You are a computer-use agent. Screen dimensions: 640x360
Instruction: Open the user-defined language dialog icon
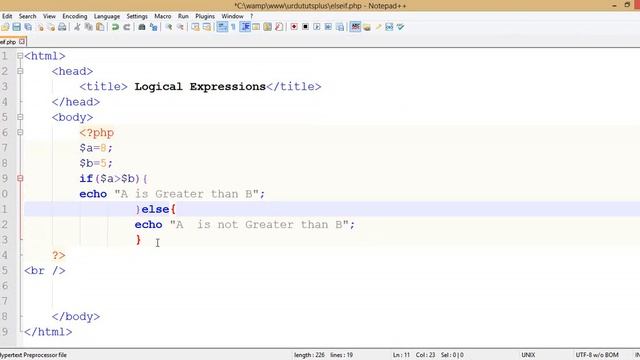(x=256, y=27)
